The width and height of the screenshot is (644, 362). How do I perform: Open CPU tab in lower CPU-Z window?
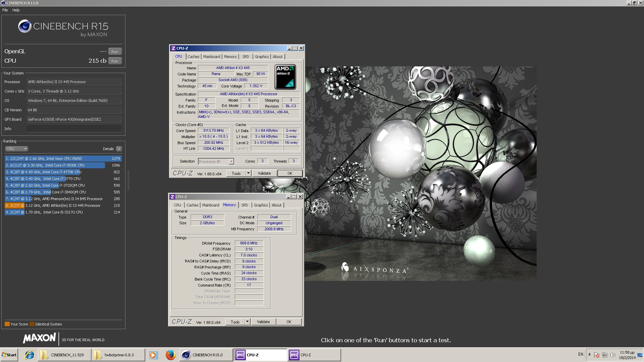(x=177, y=205)
